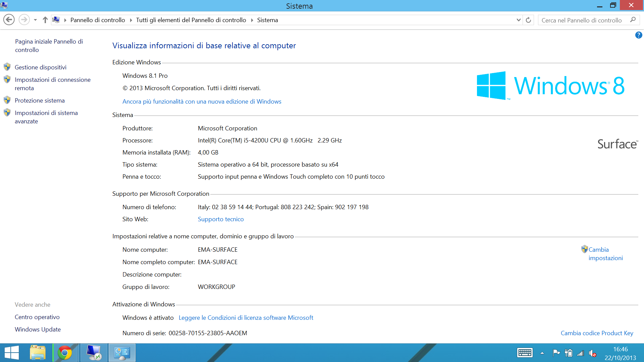The image size is (644, 362).
Task: Open the clock showing 16:46
Action: pos(621,353)
